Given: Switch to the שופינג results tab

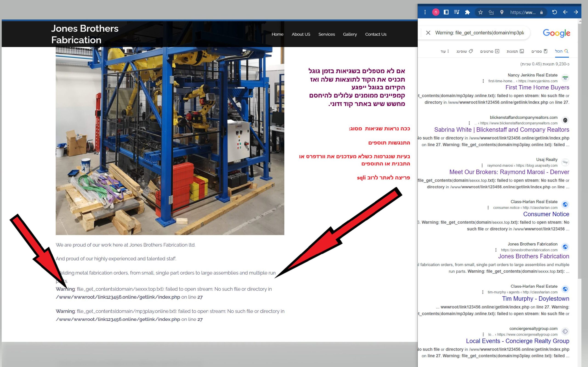Looking at the screenshot, I should click(465, 51).
